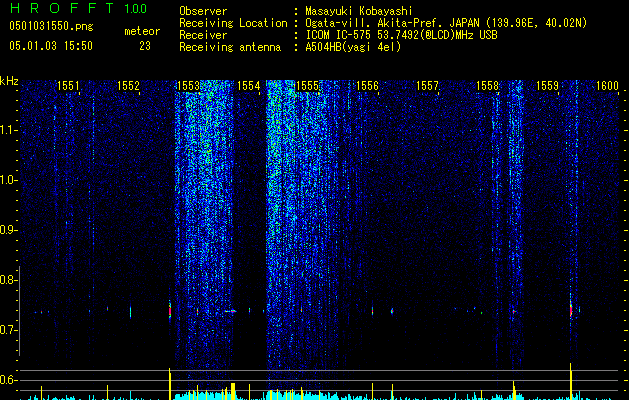Click the A504HB(yagi 4el) antenna text

353,47
